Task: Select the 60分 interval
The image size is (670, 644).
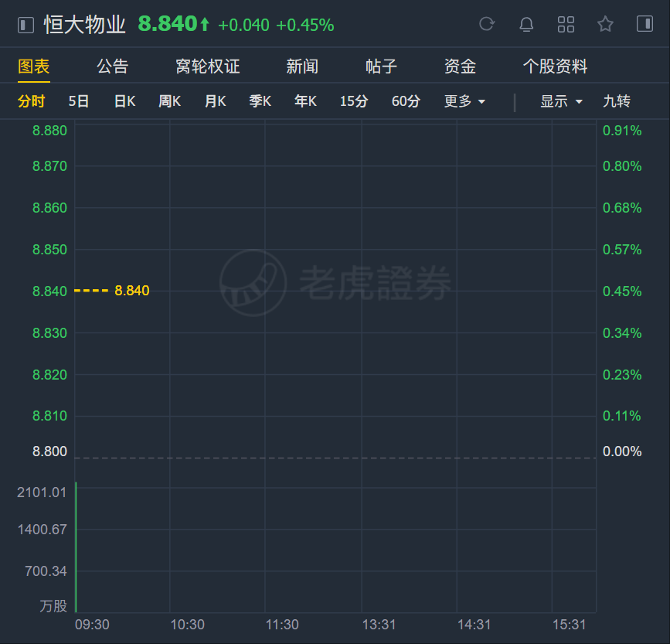Action: click(406, 102)
